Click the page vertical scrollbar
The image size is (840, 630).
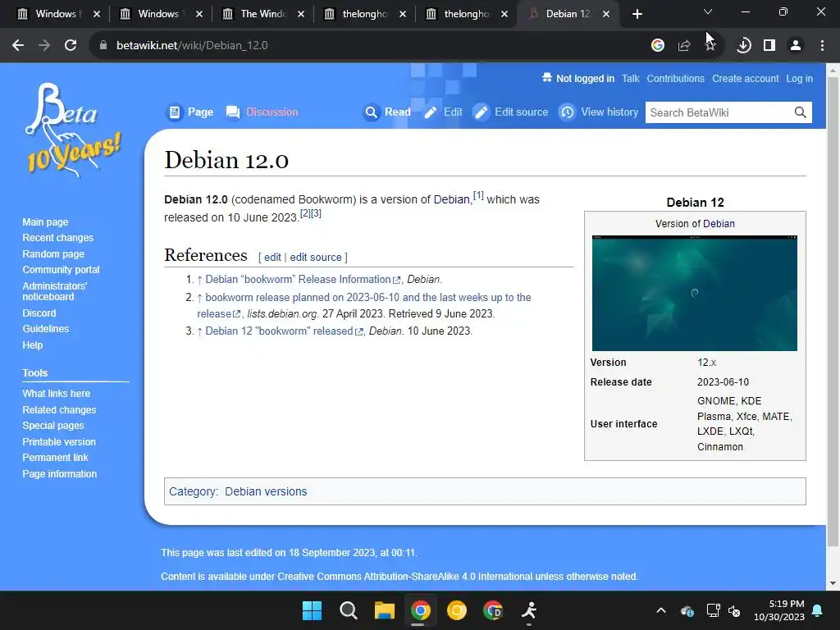[833, 311]
